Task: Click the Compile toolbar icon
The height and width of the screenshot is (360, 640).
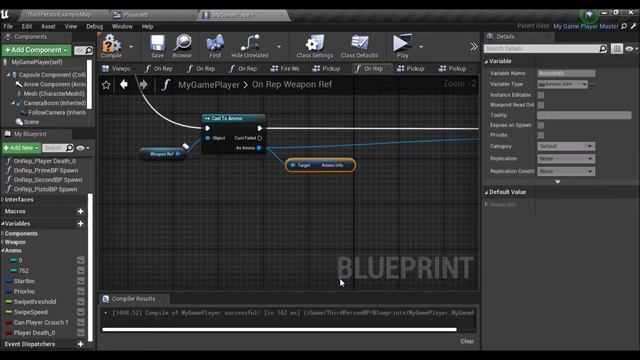Action: (111, 43)
